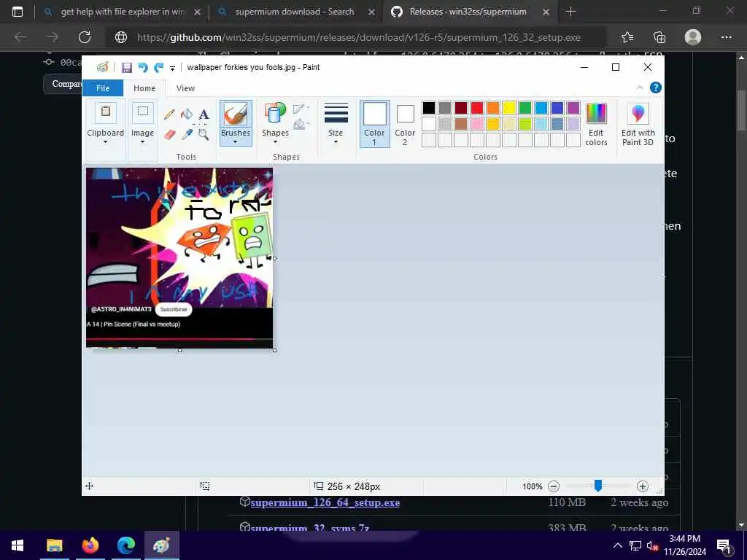Pick the yellow color swatch

(x=508, y=108)
